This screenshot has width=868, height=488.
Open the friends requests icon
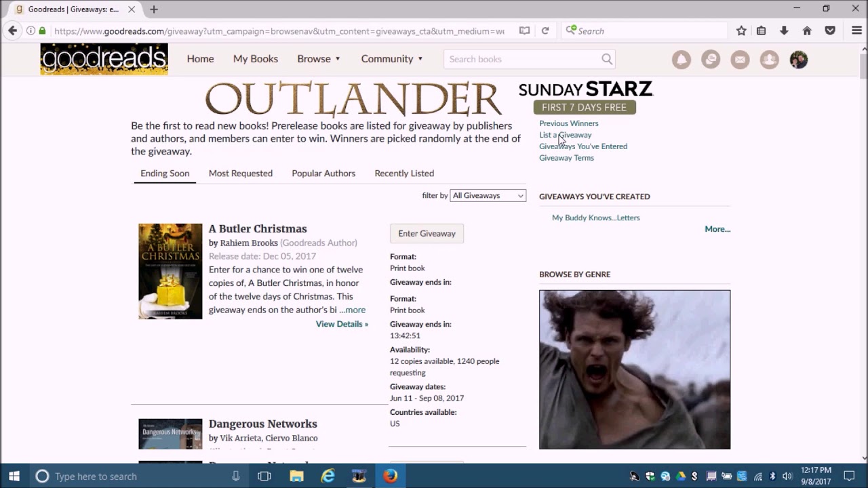(769, 60)
